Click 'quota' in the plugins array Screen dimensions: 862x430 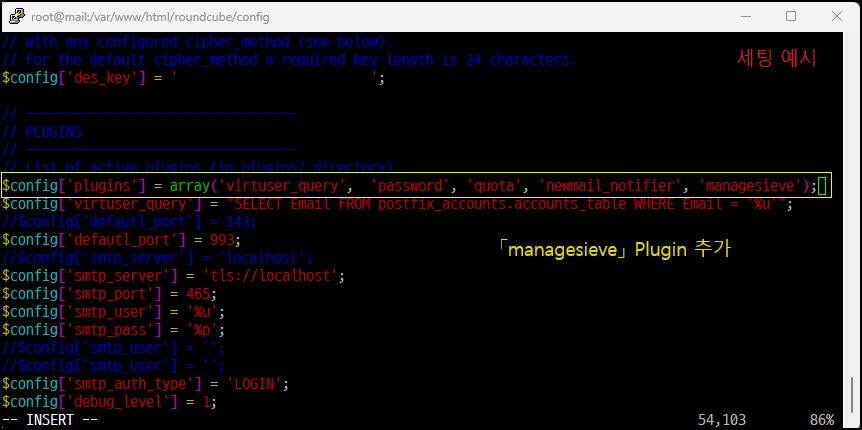[x=495, y=186]
